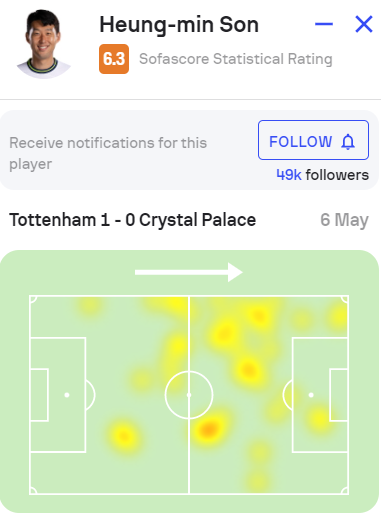Click the bell icon in Follow button

click(x=348, y=142)
